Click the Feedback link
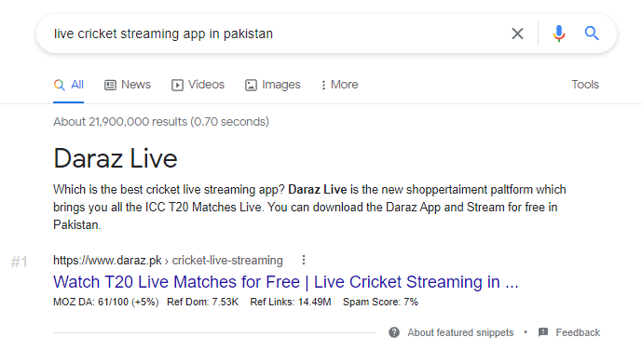 578,332
